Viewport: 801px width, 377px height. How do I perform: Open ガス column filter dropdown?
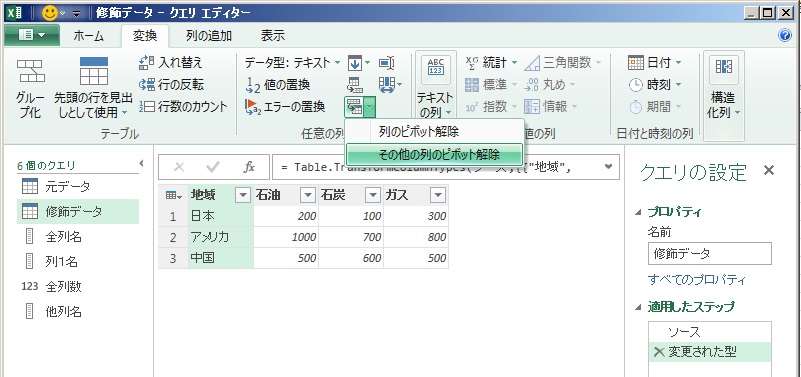point(438,195)
